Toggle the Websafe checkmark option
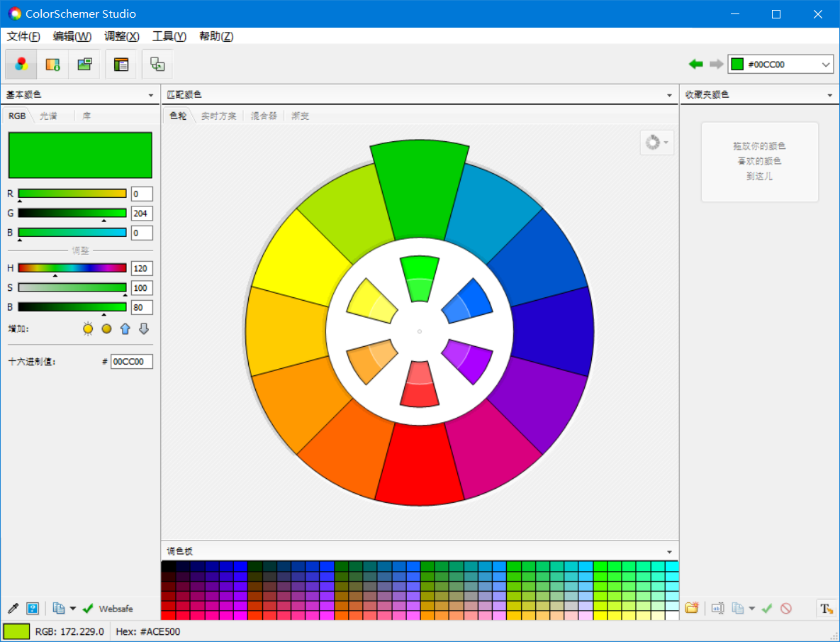 pos(88,608)
